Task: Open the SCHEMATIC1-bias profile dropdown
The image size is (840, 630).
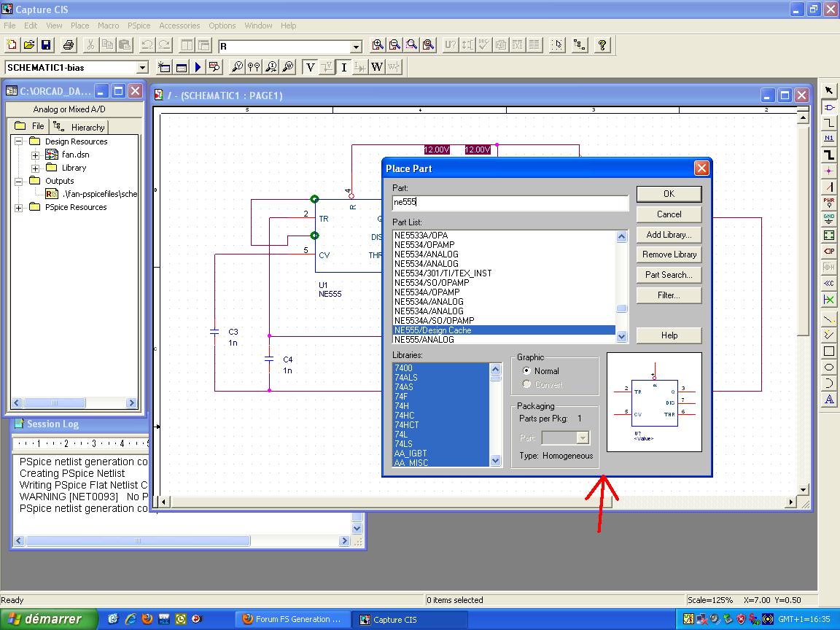Action: click(x=143, y=68)
